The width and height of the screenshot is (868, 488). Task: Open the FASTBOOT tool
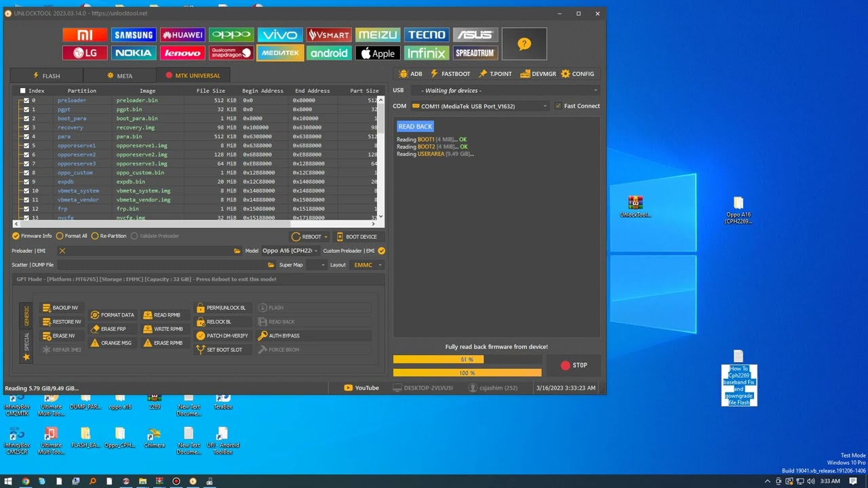[450, 74]
